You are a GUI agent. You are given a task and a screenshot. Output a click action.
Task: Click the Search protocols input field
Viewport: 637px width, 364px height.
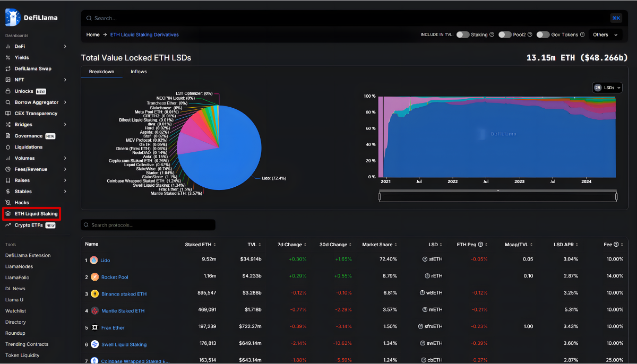148,224
